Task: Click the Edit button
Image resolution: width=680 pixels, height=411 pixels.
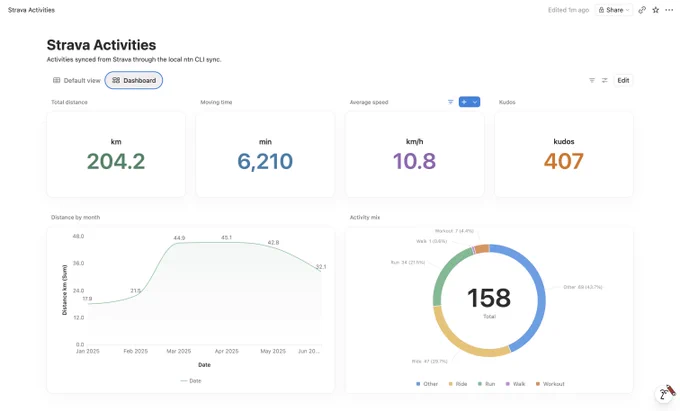Action: [623, 80]
